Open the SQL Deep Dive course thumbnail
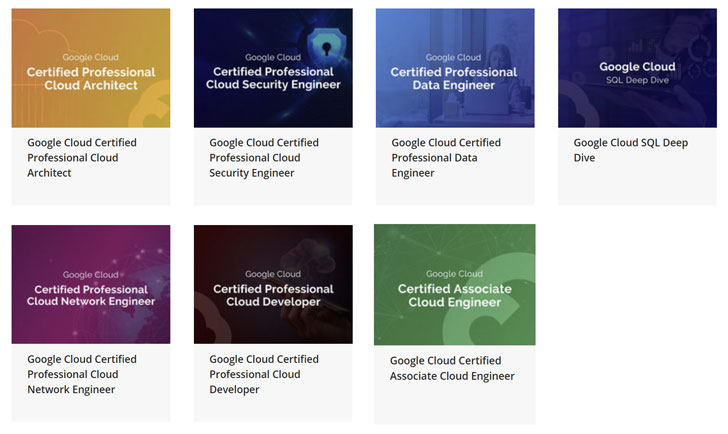 (637, 68)
